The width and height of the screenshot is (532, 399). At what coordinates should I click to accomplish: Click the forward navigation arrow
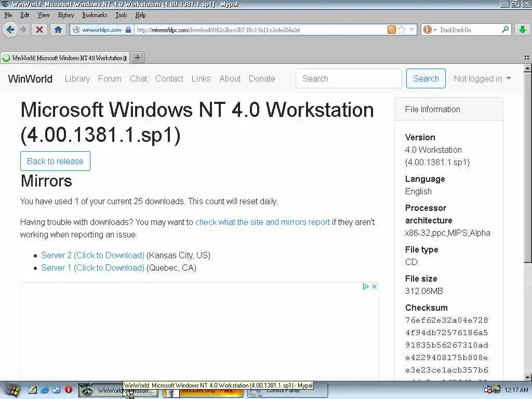click(23, 30)
